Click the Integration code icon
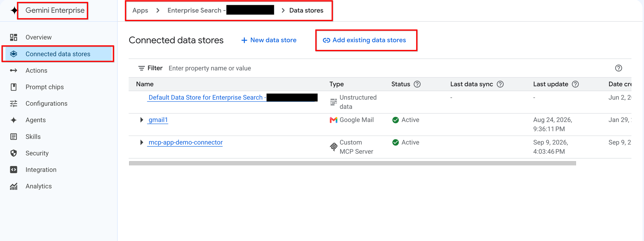644x241 pixels. point(13,170)
